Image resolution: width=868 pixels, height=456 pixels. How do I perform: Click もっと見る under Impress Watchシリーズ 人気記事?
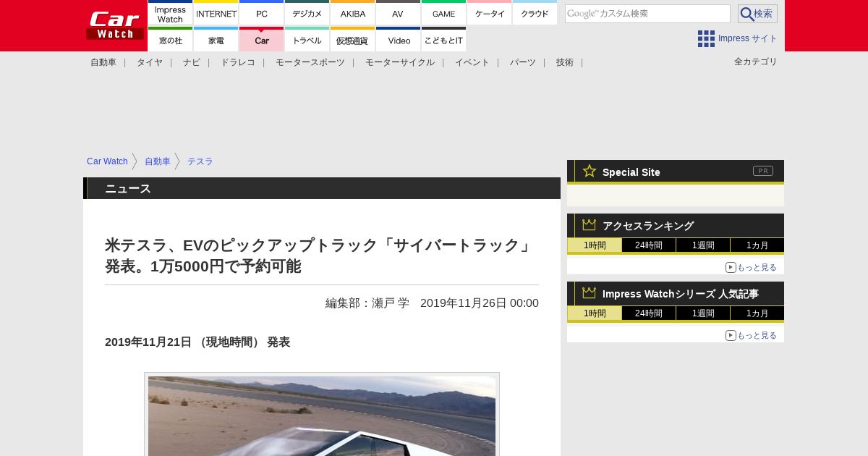click(x=752, y=335)
